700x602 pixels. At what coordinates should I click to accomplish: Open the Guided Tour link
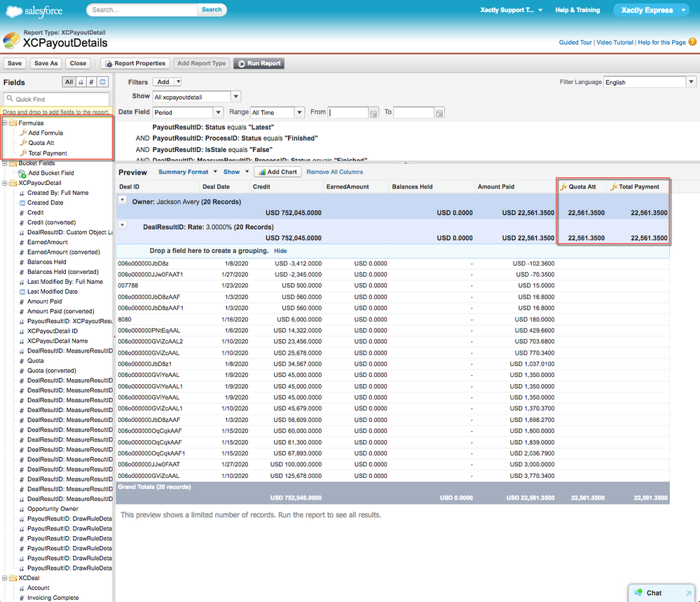pos(575,43)
